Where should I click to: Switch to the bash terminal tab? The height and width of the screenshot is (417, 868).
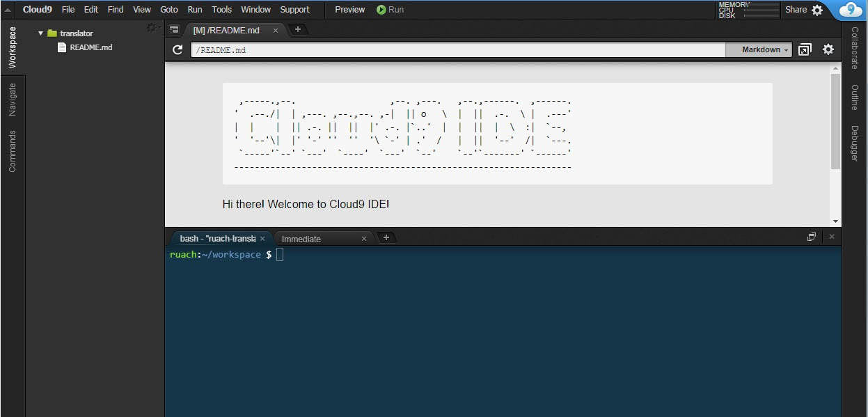coord(218,239)
